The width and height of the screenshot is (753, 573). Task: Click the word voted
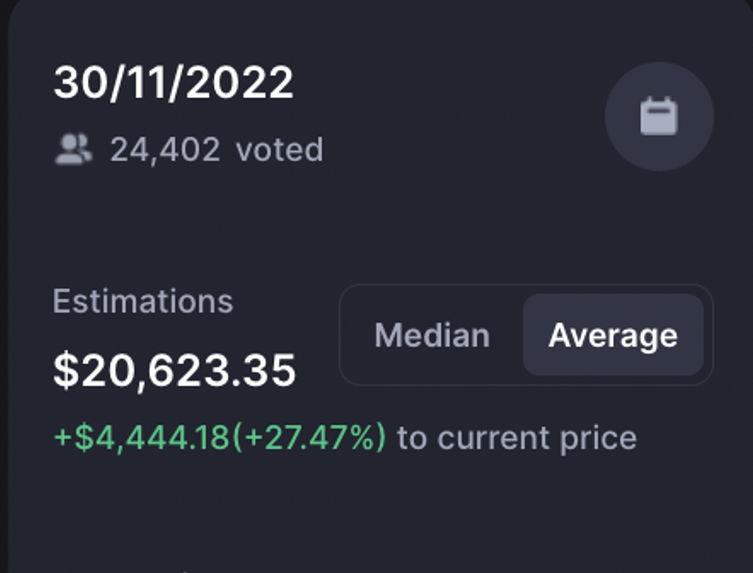(279, 149)
